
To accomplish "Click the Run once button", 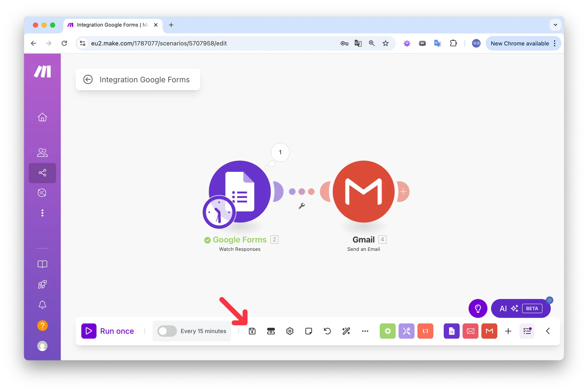I will 108,331.
